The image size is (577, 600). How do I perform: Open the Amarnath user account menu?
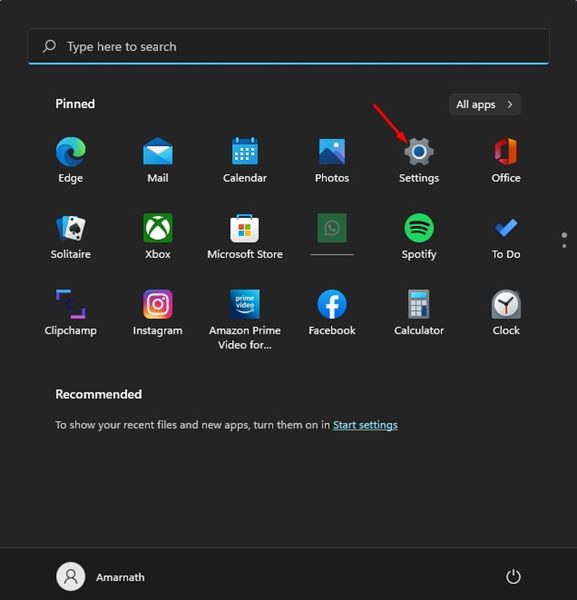[x=100, y=577]
